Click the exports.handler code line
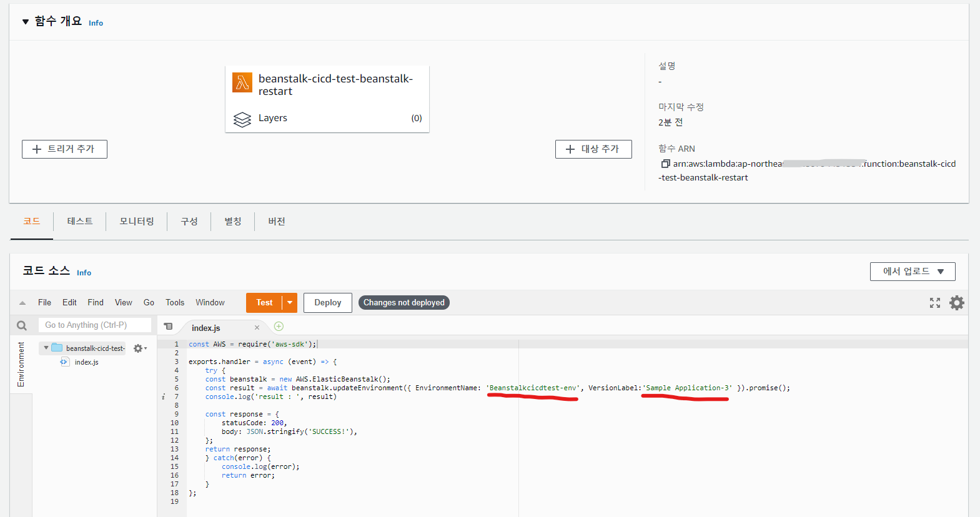This screenshot has height=517, width=980. tap(263, 362)
